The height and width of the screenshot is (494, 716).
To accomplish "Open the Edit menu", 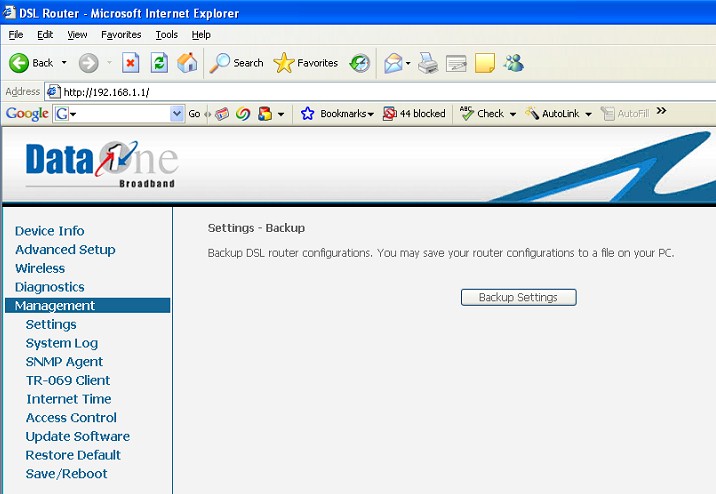I will click(x=45, y=35).
